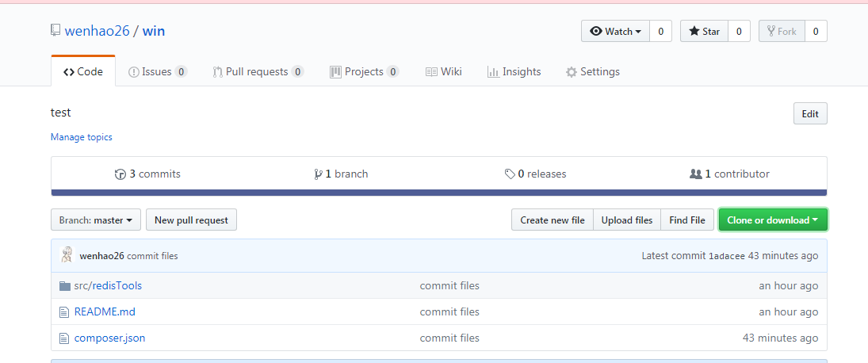
Task: Click Create new file button
Action: [553, 220]
